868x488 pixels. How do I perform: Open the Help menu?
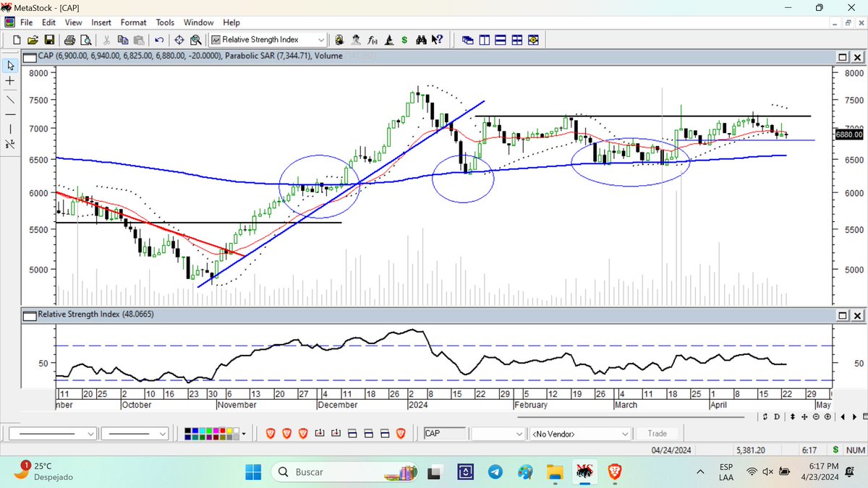[x=231, y=22]
